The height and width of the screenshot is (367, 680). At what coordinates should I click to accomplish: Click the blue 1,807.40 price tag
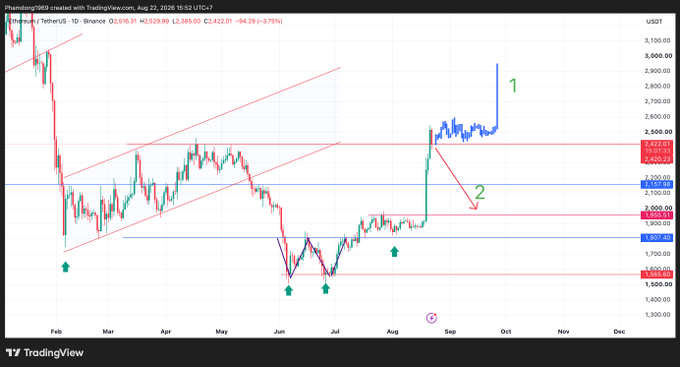657,238
